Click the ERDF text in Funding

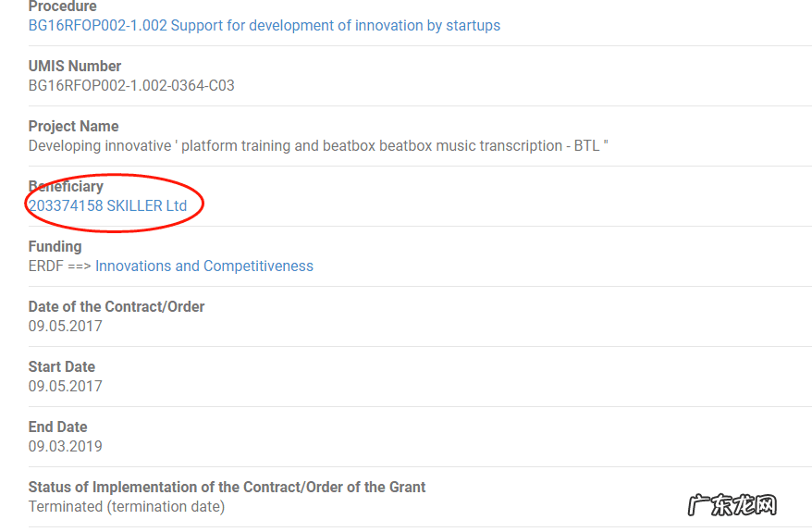pyautogui.click(x=46, y=266)
